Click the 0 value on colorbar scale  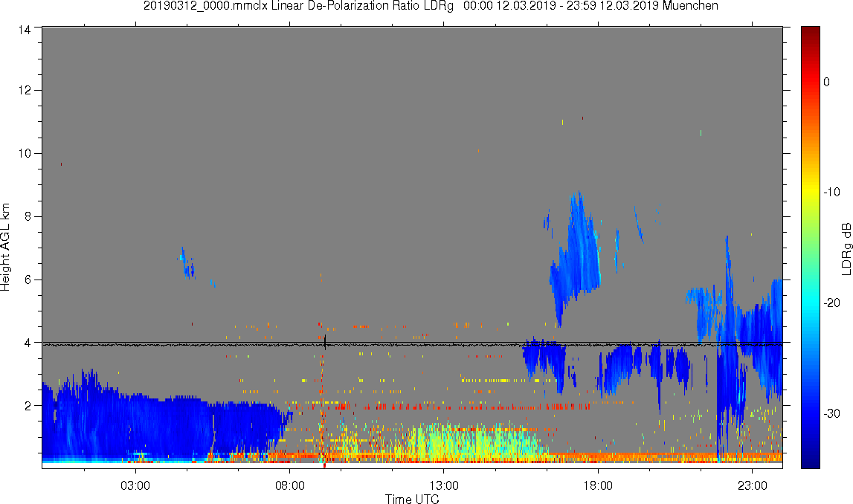pos(826,82)
